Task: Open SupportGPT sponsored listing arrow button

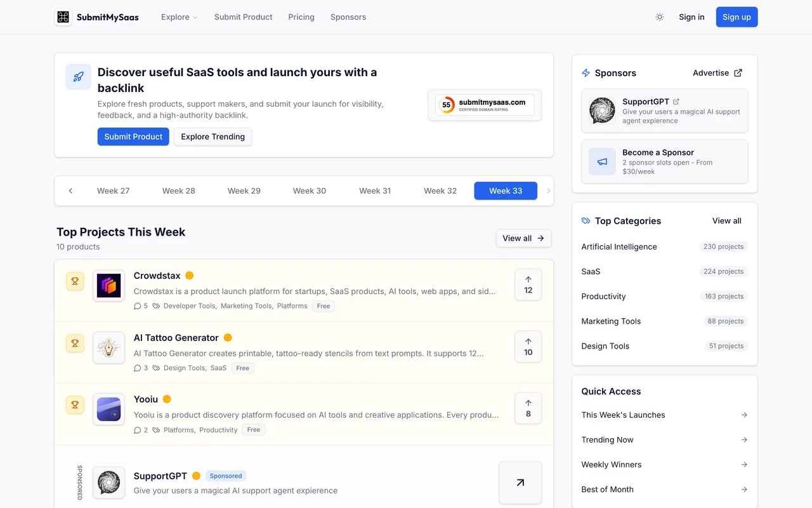Action: (x=520, y=483)
